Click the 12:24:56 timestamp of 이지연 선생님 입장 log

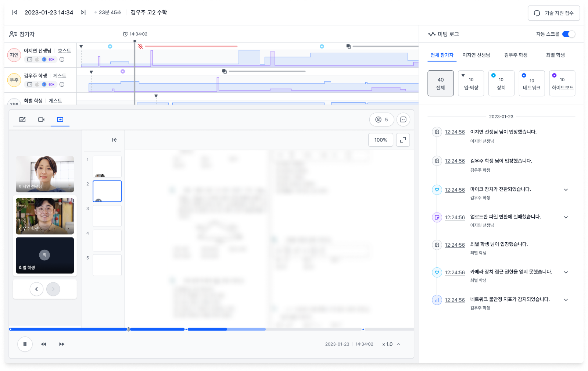455,132
